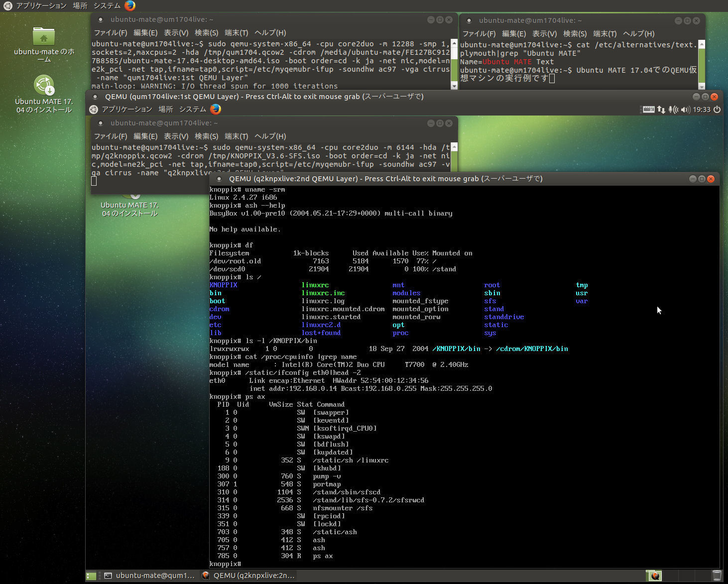Viewport: 728px width, 584px height.
Task: Launch Firefox from the guest QEMU panel
Action: pos(216,109)
